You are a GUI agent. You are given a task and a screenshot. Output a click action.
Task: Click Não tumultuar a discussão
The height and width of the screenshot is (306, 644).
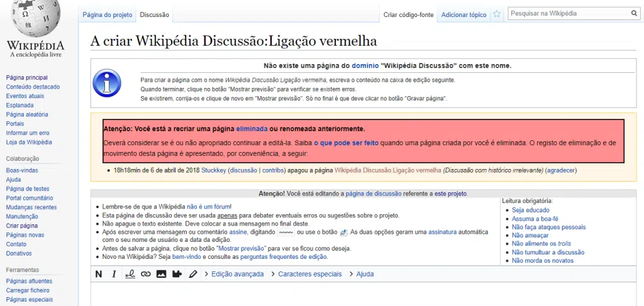548,252
